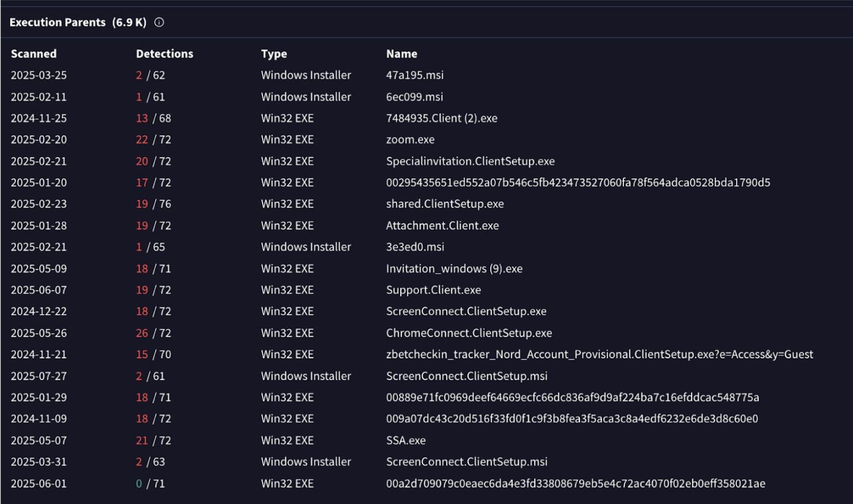The width and height of the screenshot is (853, 504).
Task: Open Specialinvitation.ClientSetup.exe entry
Action: pos(470,162)
